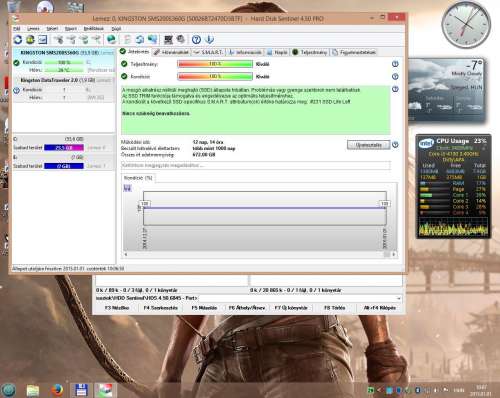Click the C: drive free space bar

point(64,148)
